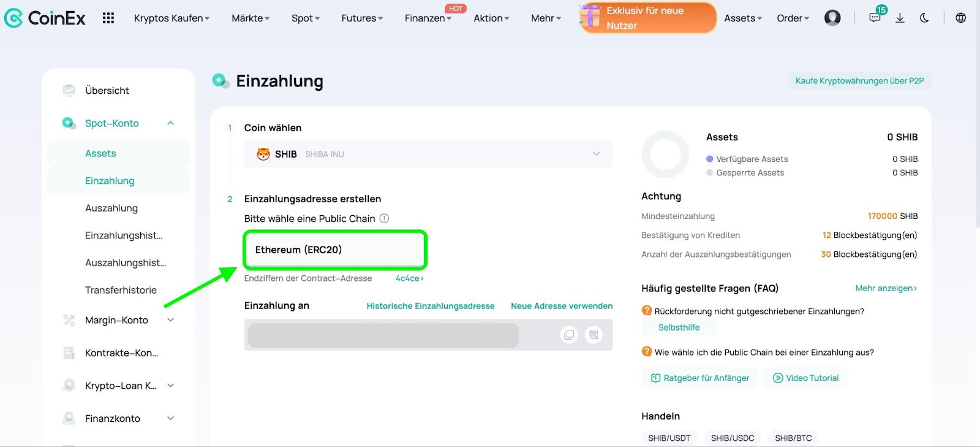Viewport: 980px width, 447px height.
Task: Open Rückforderung nicht gutgeschriebener Einzahlungen question
Action: 759,311
